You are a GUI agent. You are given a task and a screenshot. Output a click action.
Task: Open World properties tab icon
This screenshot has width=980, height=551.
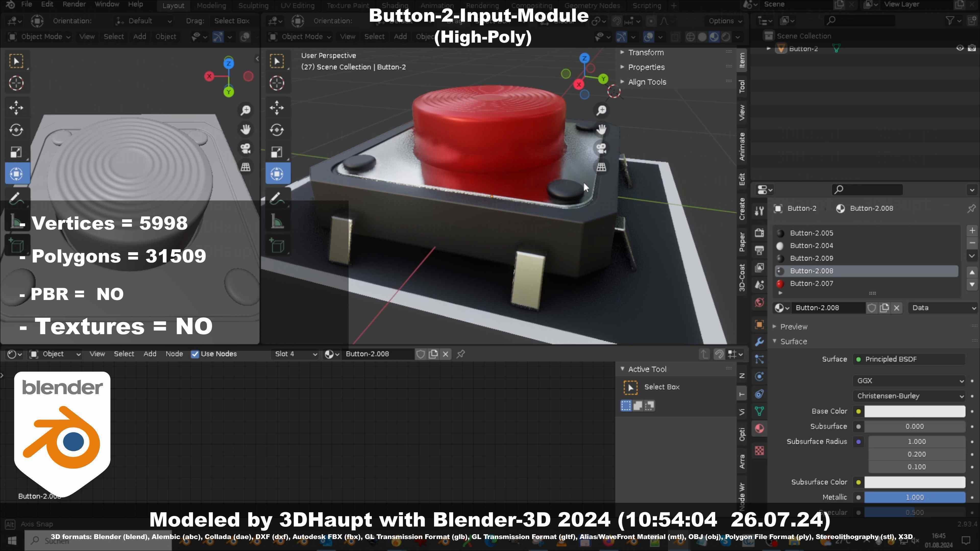759,303
